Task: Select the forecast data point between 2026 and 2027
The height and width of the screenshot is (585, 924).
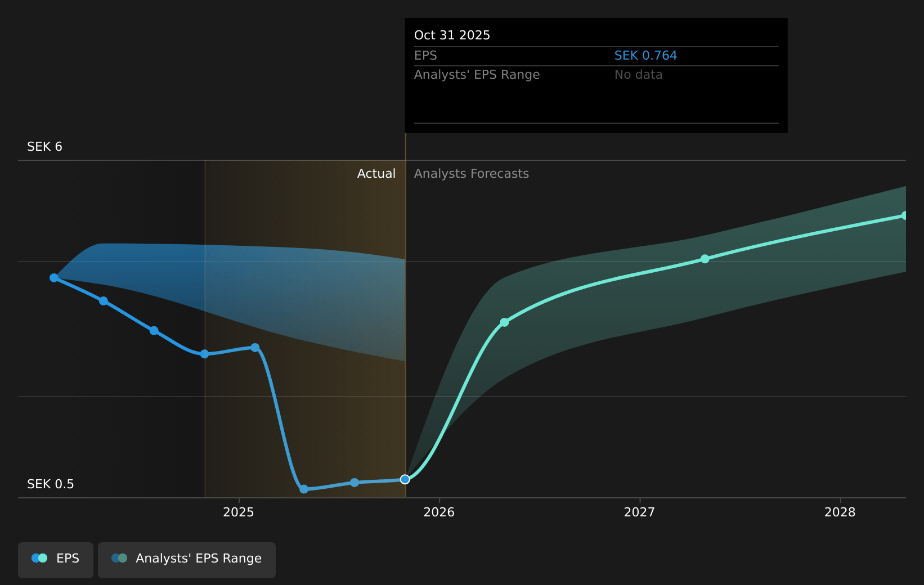Action: [x=504, y=322]
